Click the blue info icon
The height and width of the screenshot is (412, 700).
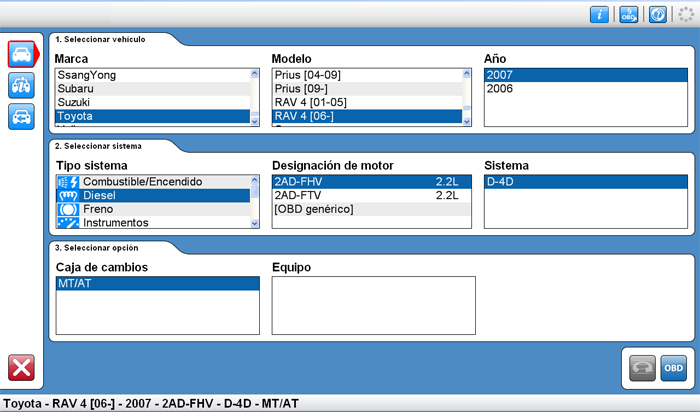click(599, 15)
